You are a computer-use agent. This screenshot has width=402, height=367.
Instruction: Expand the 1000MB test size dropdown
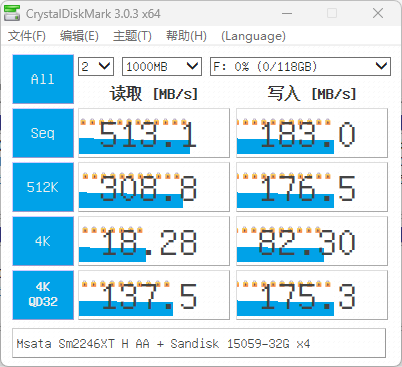(x=162, y=66)
